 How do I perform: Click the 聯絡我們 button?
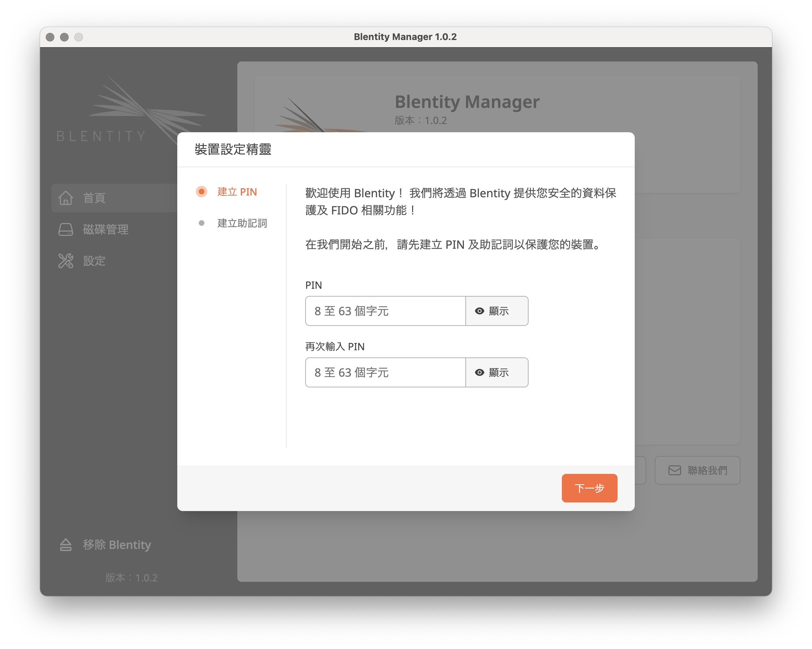[698, 470]
